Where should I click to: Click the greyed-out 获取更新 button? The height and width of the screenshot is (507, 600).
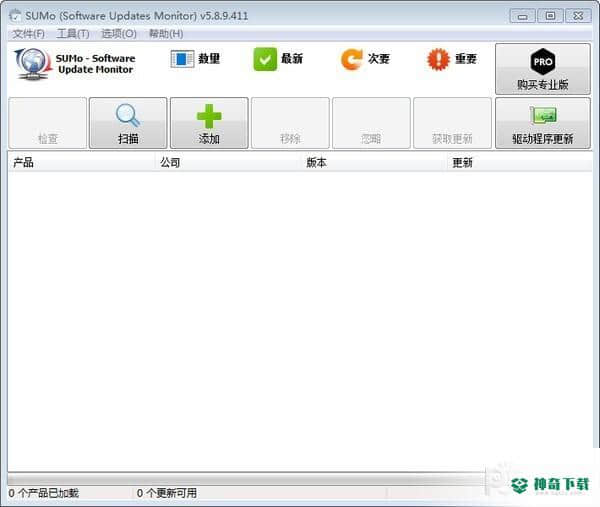(452, 123)
